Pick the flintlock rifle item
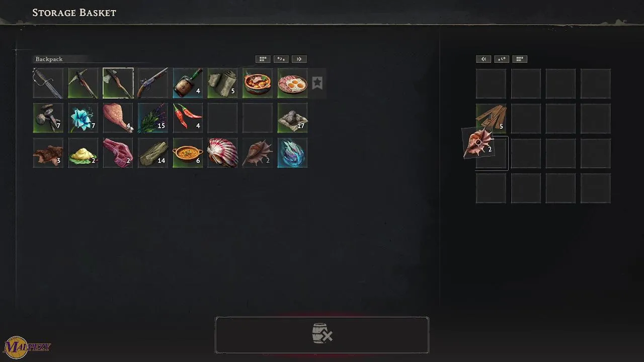This screenshot has width=644, height=362. [x=153, y=83]
